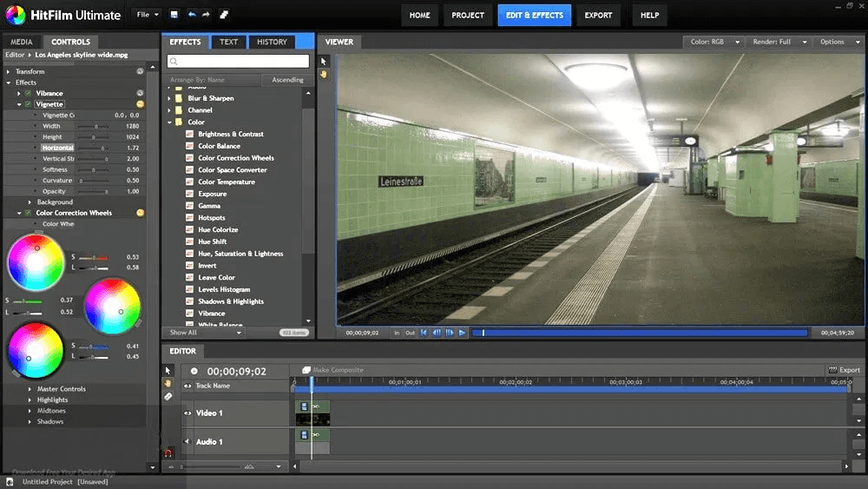Set the Out point button
The image size is (868, 489).
[411, 333]
